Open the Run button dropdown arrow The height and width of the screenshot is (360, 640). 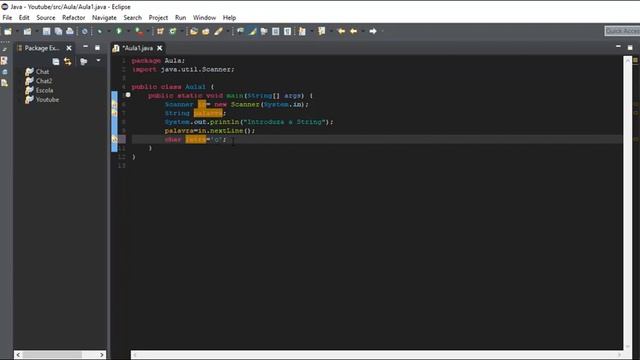click(128, 31)
